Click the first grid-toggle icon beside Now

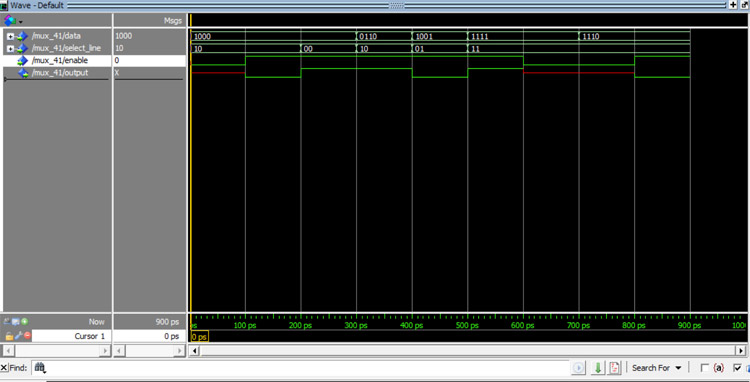point(7,322)
